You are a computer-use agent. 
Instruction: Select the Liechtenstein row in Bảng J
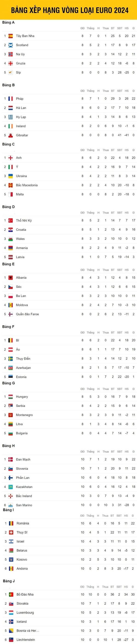coord(68,640)
